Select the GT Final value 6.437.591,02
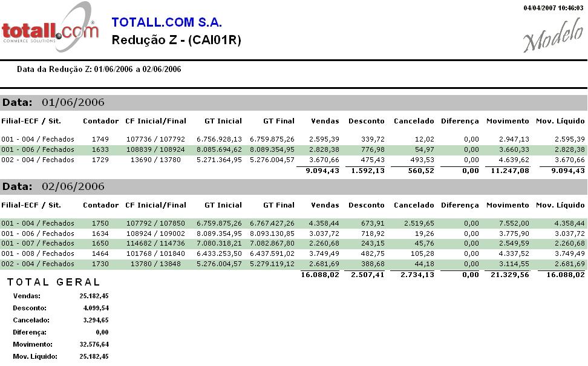This screenshot has width=588, height=366. point(272,253)
